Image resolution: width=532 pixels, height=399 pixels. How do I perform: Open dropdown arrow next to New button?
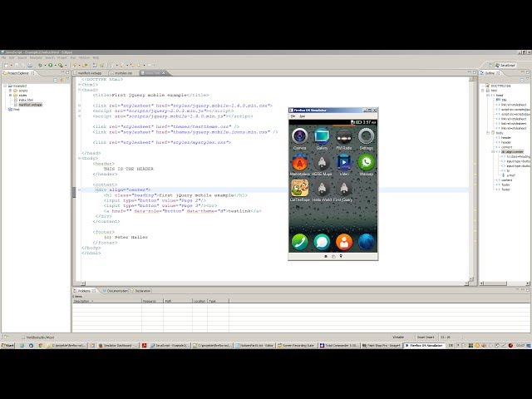click(11, 65)
